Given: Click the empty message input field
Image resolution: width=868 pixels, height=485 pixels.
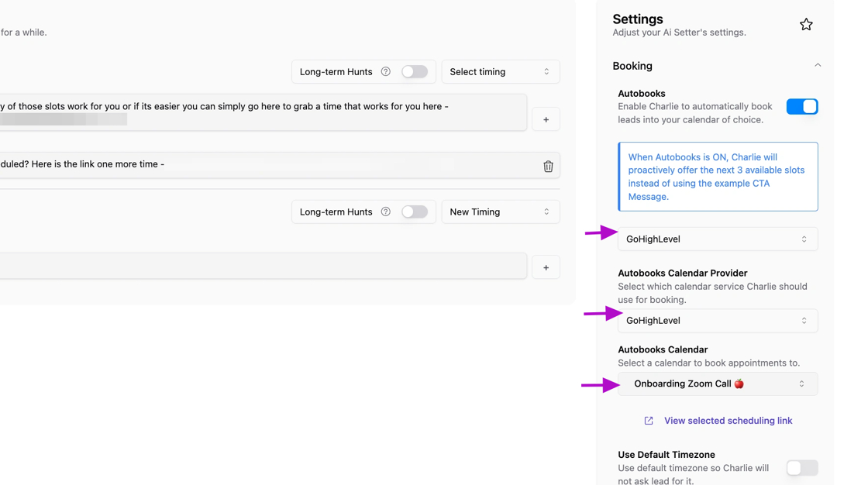Looking at the screenshot, I should tap(263, 267).
